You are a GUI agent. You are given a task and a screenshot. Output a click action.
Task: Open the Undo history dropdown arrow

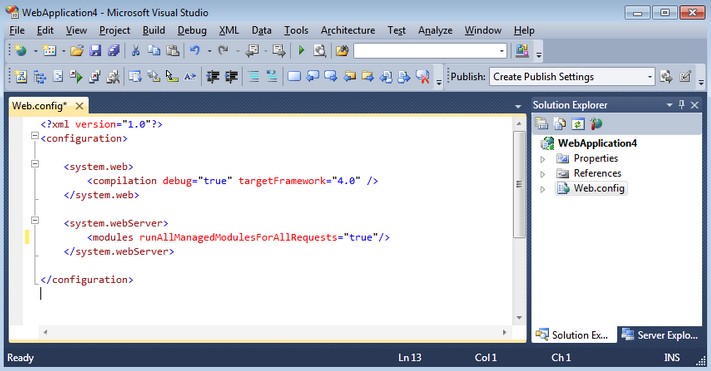pyautogui.click(x=209, y=51)
